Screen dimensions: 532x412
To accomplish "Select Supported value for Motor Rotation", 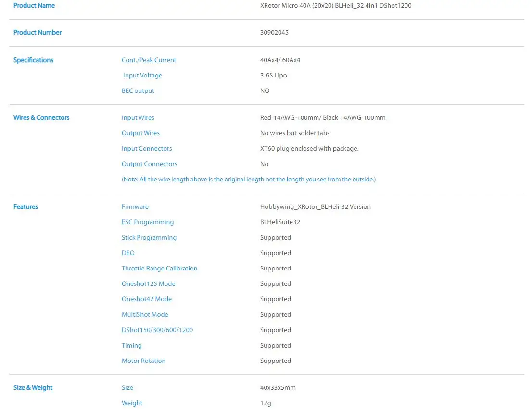I will click(x=275, y=361).
